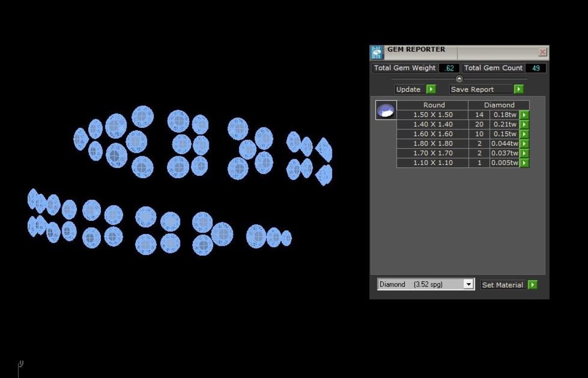Click the Gem Reporter icon in the title bar
The image size is (588, 378).
click(376, 52)
